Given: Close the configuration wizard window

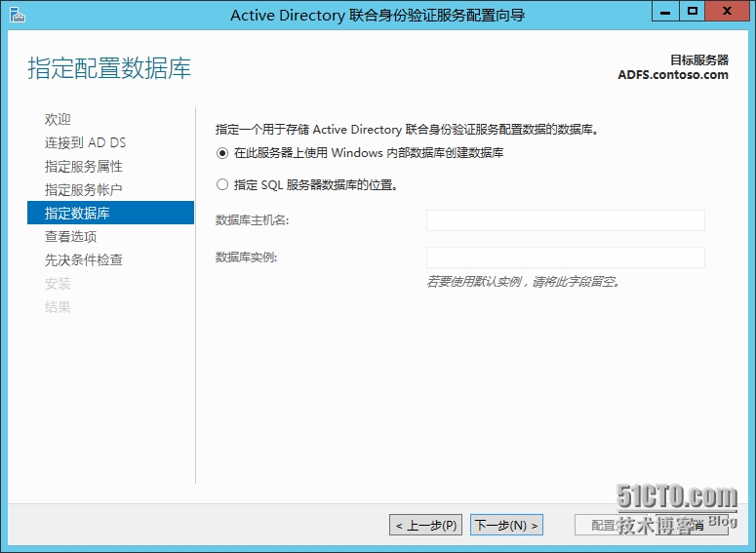Looking at the screenshot, I should 728,12.
